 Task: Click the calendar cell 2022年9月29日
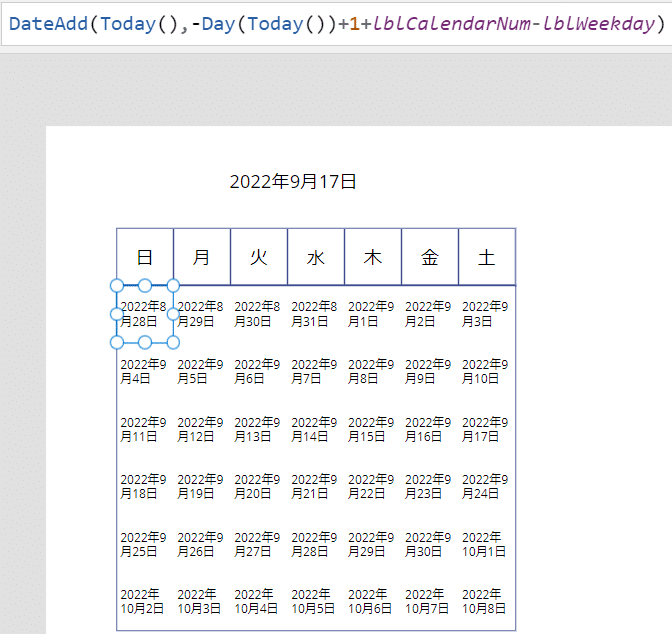tap(373, 544)
